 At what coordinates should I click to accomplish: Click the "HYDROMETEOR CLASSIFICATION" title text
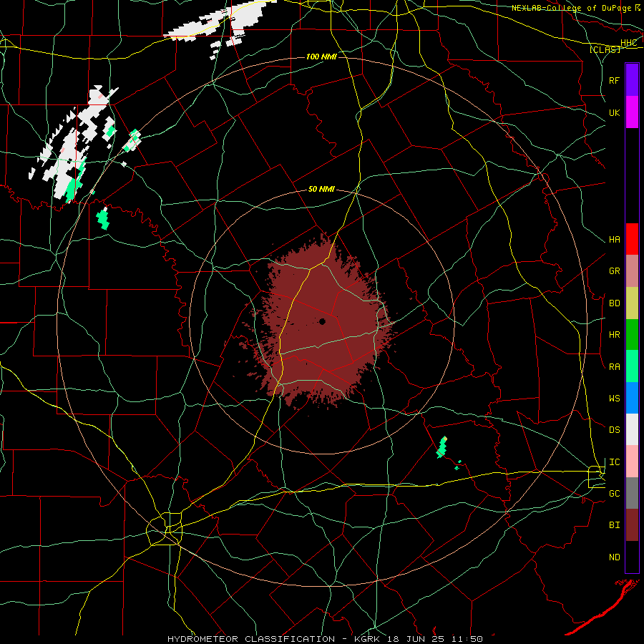pyautogui.click(x=251, y=639)
